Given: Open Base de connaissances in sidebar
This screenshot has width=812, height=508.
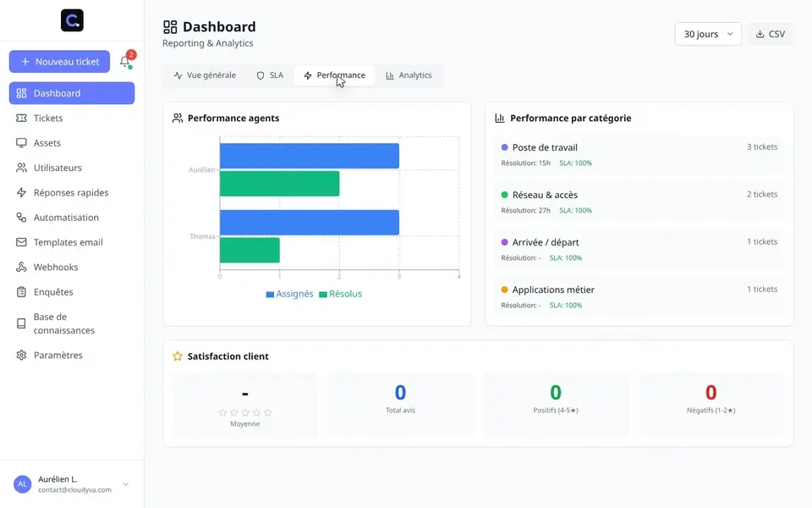Looking at the screenshot, I should point(72,323).
